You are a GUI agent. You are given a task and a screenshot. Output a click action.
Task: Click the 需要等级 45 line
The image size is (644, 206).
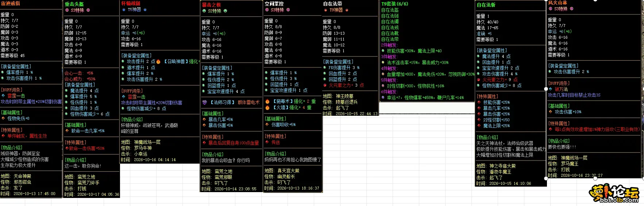[13, 56]
